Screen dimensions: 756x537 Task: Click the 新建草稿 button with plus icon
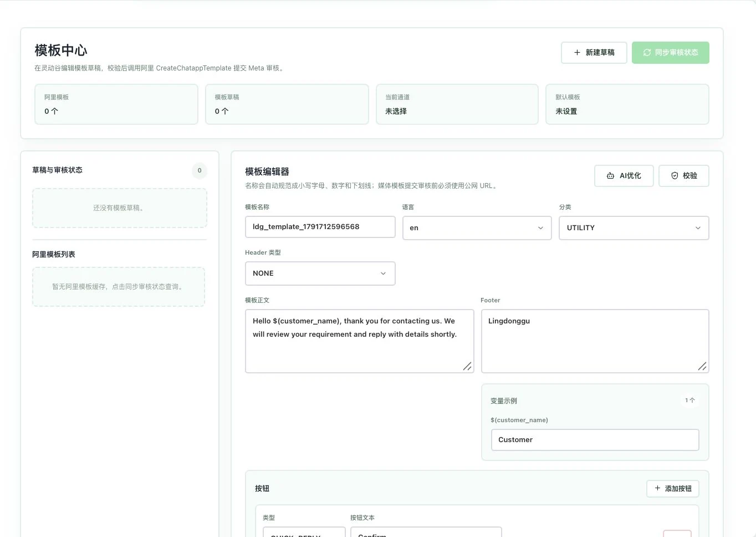(594, 53)
